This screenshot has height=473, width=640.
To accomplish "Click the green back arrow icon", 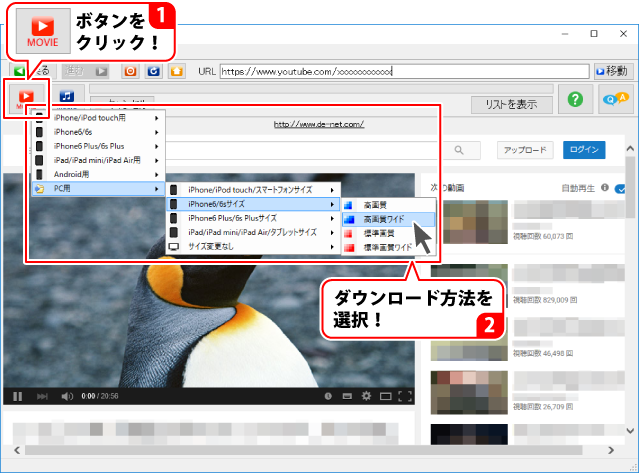I will pos(19,72).
